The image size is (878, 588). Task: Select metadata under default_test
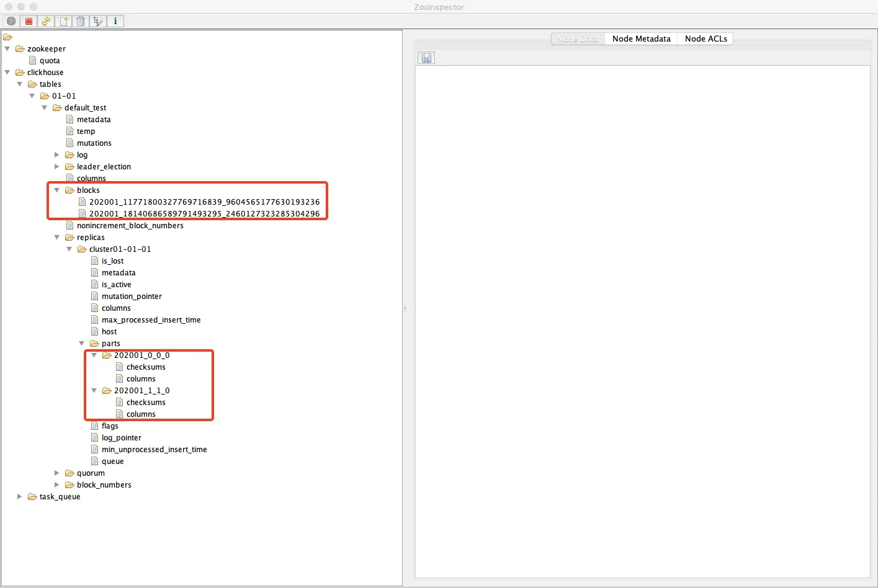[x=94, y=120]
